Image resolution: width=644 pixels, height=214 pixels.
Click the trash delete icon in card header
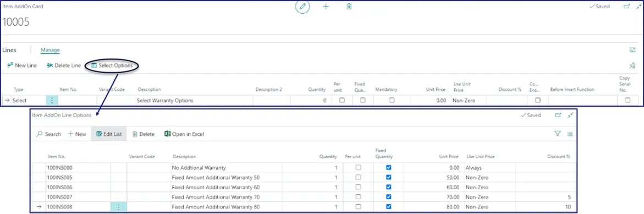coord(349,7)
